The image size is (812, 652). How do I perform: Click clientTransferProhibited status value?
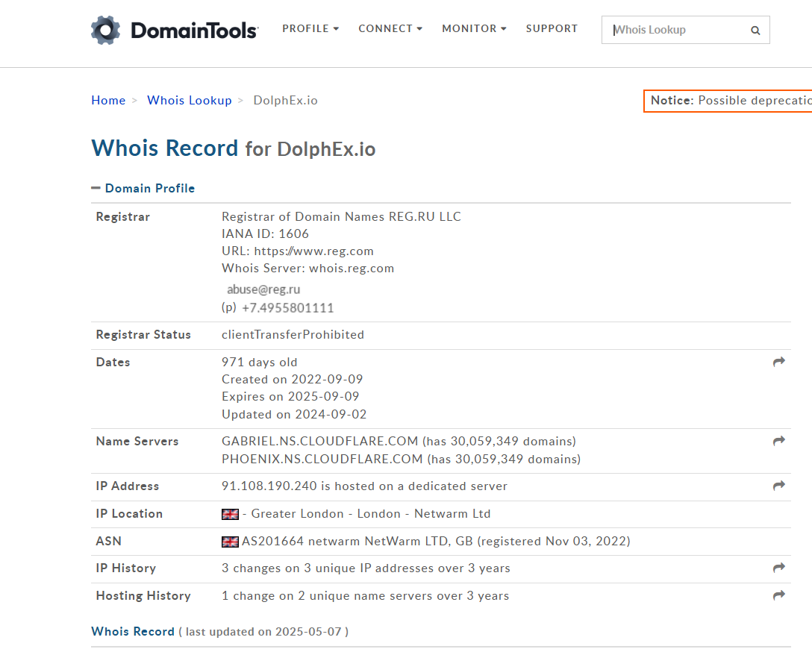(x=293, y=335)
